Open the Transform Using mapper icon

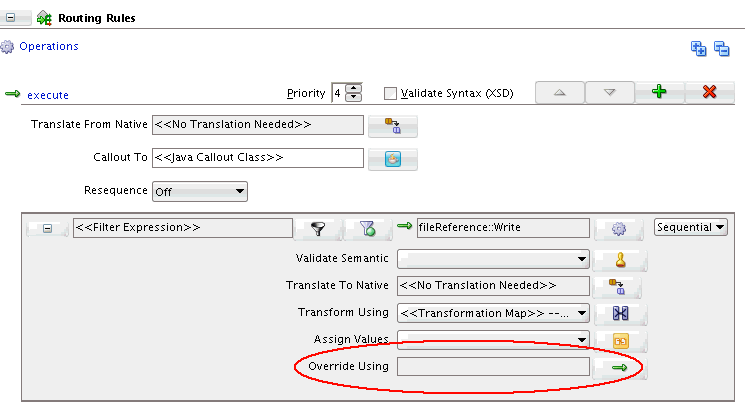618,313
